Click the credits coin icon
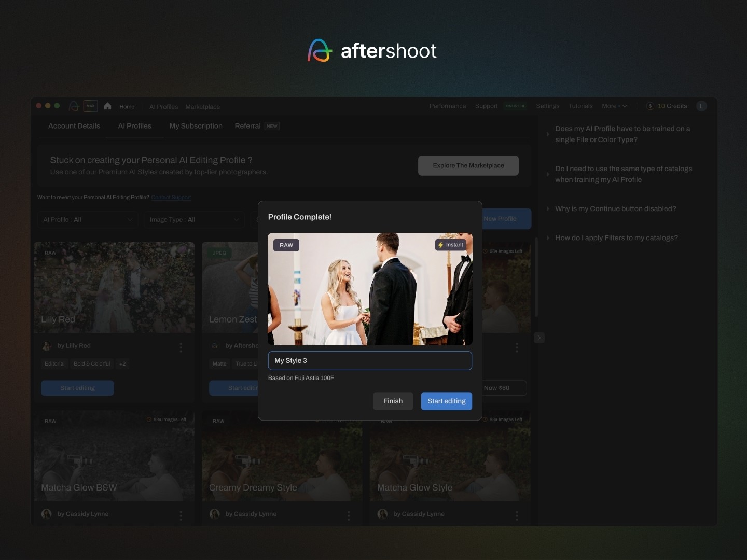747x560 pixels. tap(650, 106)
